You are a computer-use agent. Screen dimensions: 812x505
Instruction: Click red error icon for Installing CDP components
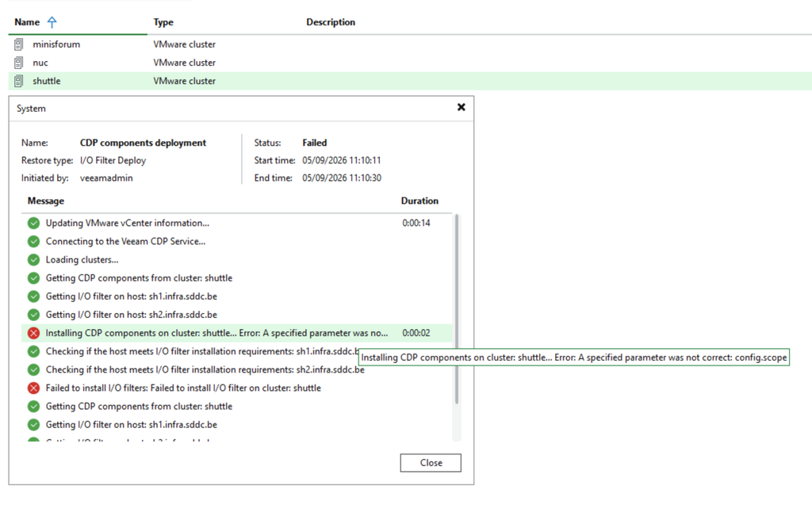click(33, 333)
